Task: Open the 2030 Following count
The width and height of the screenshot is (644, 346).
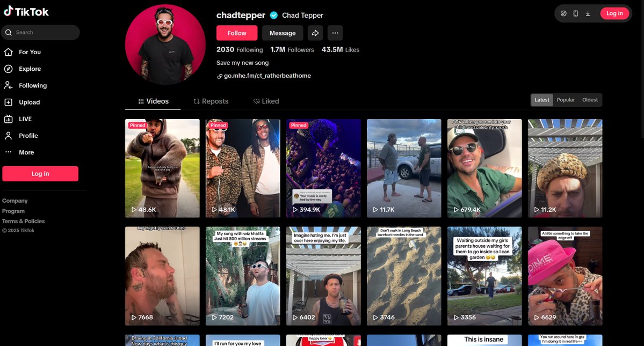Action: [240, 49]
